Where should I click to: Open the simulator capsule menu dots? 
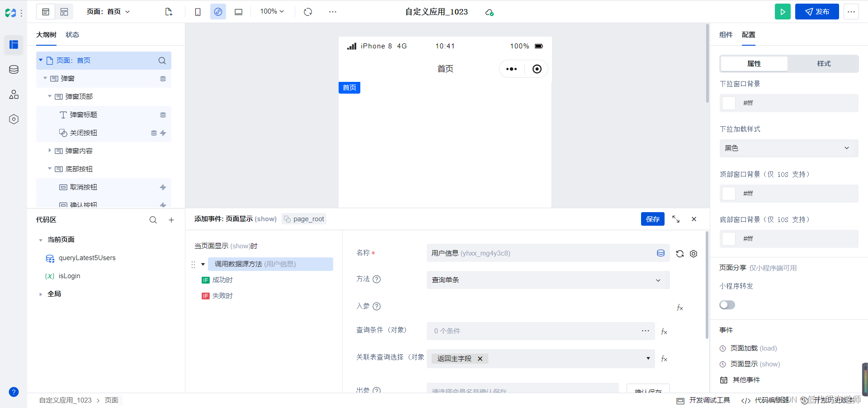click(x=511, y=69)
